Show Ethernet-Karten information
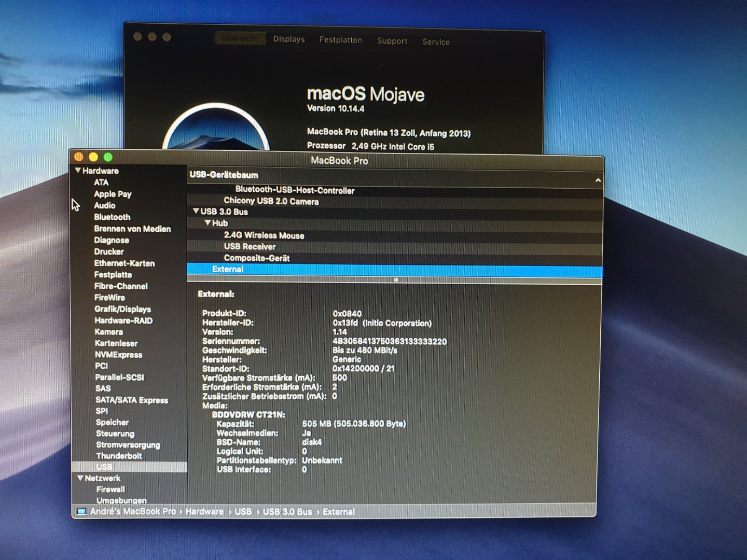This screenshot has height=560, width=747. [125, 263]
